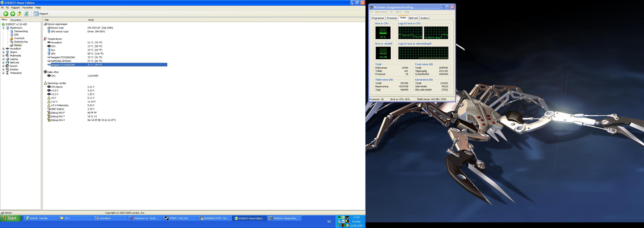This screenshot has width=644, height=228.
Task: Expand the Hovedkort tree node
Action: click(3, 49)
